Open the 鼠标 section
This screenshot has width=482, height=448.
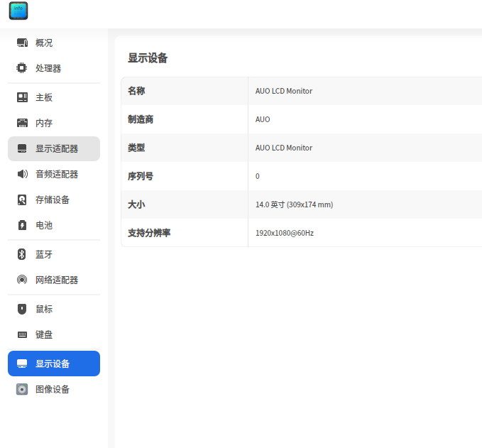point(54,309)
